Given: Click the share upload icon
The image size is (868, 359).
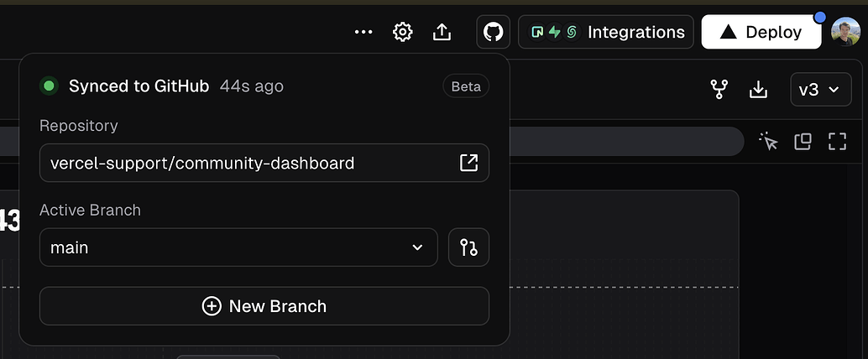Looking at the screenshot, I should click(442, 32).
